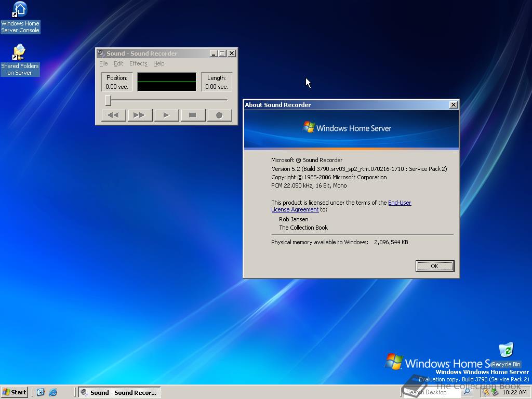Open the Help menu in Sound Recorder

(159, 63)
